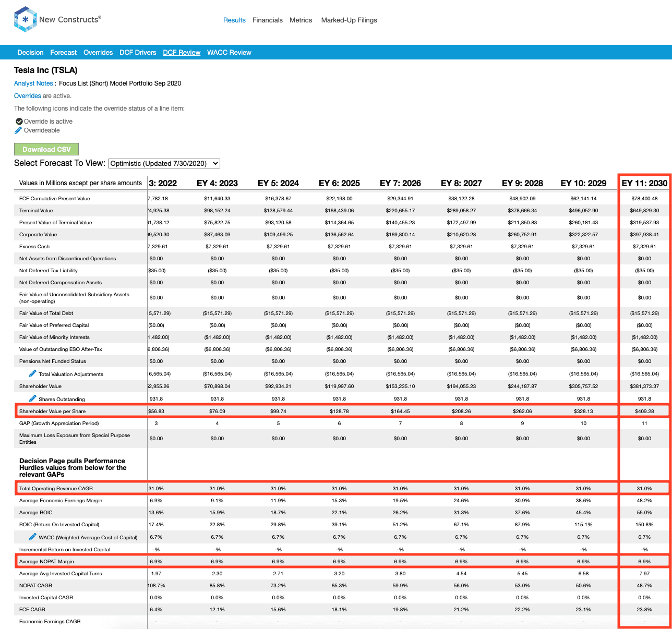Click the EY 7: 2026 column header

tap(400, 183)
